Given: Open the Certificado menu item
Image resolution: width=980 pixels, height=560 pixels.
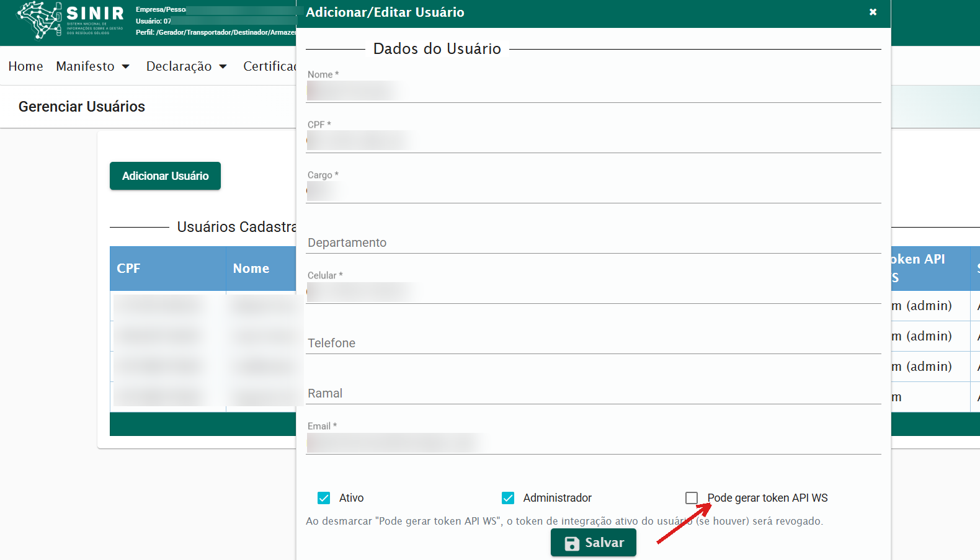Looking at the screenshot, I should click(x=269, y=66).
